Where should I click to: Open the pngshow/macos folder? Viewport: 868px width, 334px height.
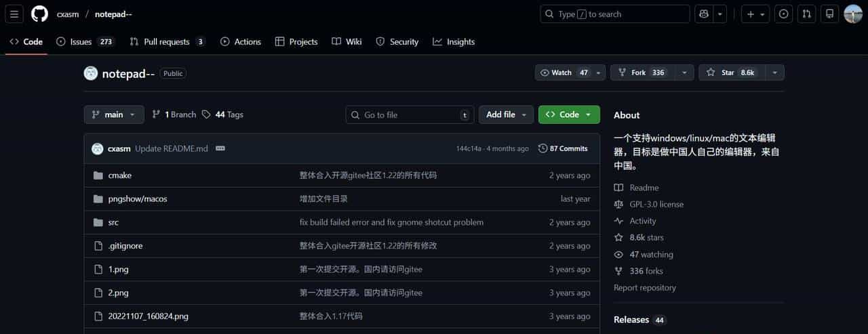[138, 199]
